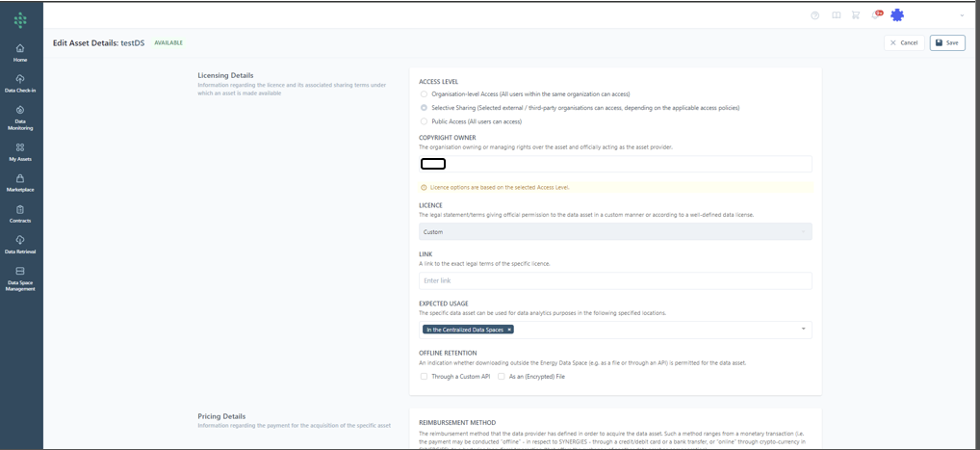Image resolution: width=980 pixels, height=450 pixels.
Task: Navigate to Contracts in the sidebar
Action: point(20,214)
